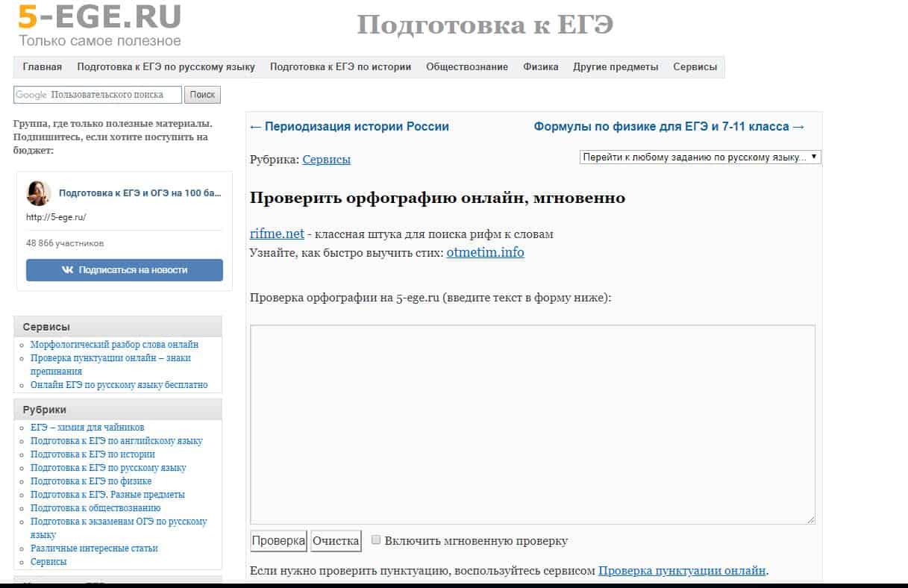Open sidebar rubric Подготовка к ЕГЭ по русскому языку
Viewport: 908px width, 588px height.
[108, 468]
